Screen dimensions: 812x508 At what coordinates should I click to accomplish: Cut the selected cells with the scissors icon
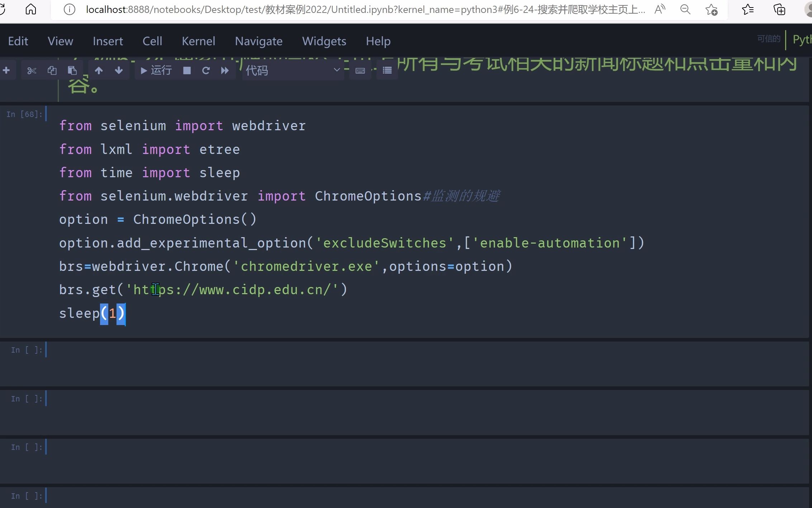click(x=32, y=70)
